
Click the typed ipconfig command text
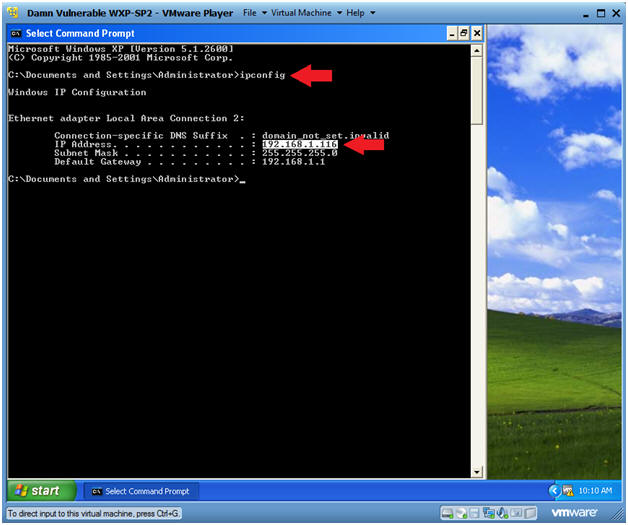tap(262, 75)
